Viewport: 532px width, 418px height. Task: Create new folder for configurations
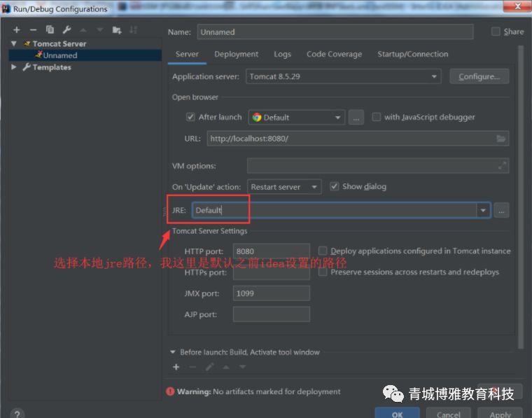click(x=117, y=30)
